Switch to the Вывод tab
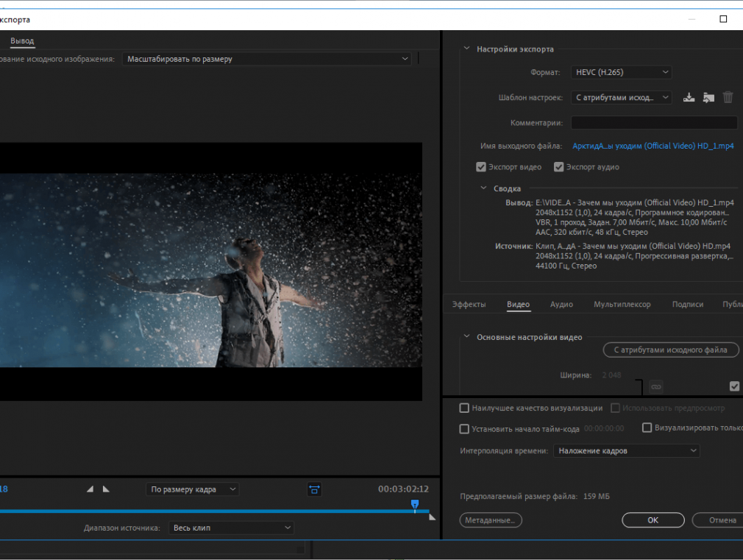743x560 pixels. (x=22, y=40)
